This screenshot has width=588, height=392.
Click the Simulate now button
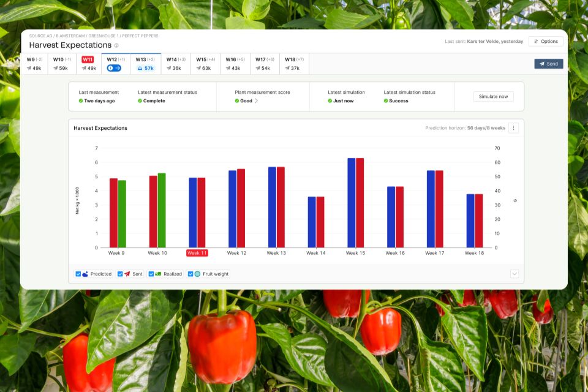pyautogui.click(x=493, y=96)
